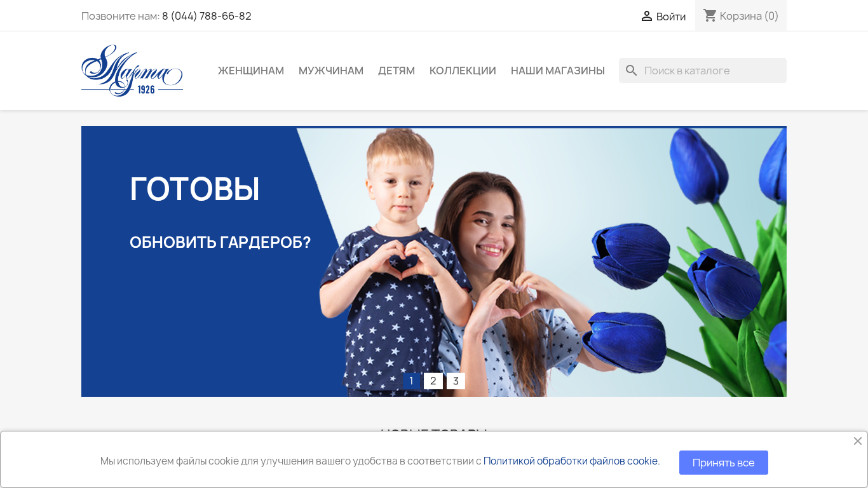Open Корзина (0) cart text
868x488 pixels.
749,16
